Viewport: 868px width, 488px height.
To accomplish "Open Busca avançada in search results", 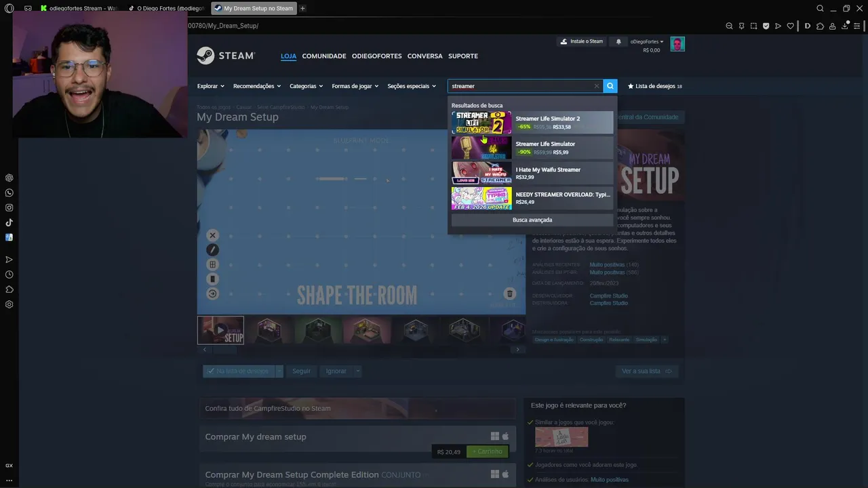I will point(532,220).
